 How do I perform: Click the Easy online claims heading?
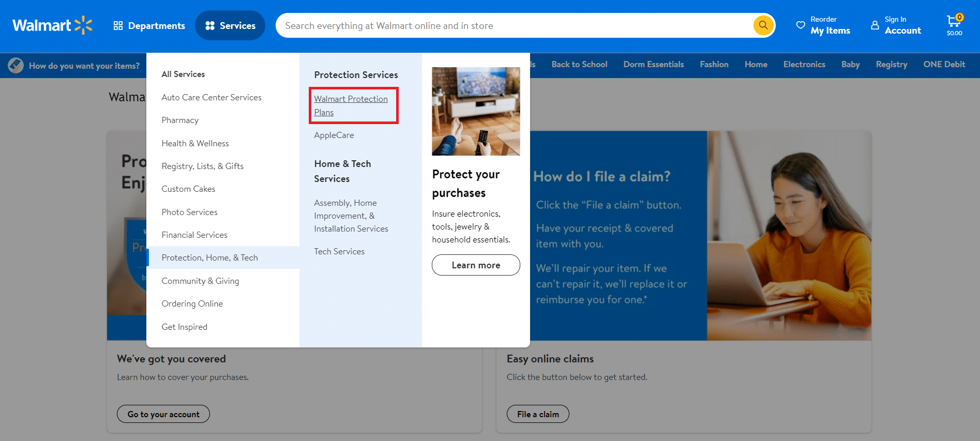[550, 359]
